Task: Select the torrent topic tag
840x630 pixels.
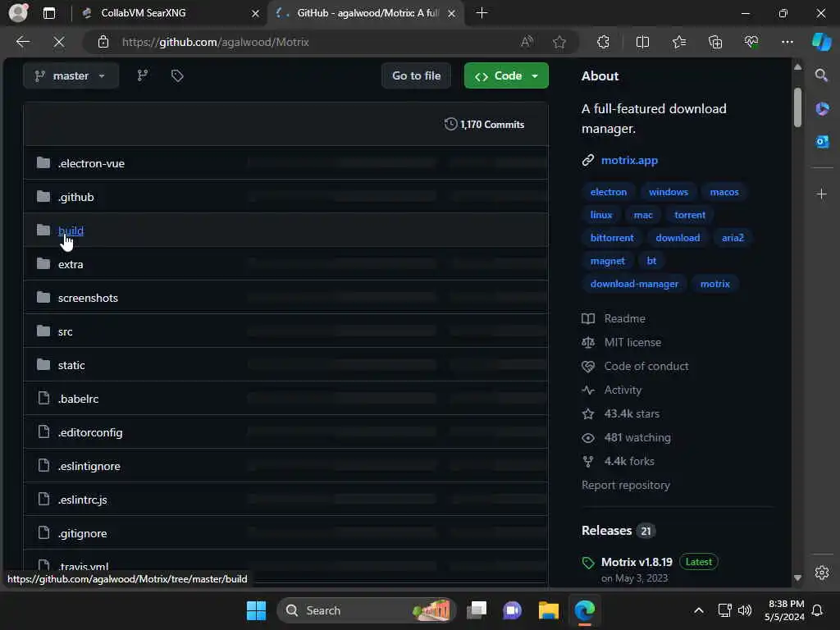Action: pos(690,215)
